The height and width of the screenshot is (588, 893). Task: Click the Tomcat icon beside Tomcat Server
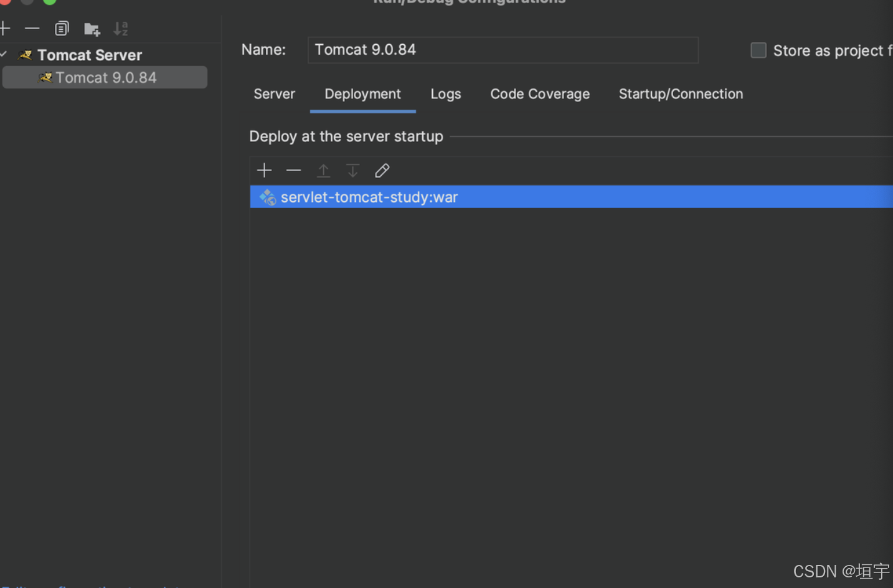(x=26, y=55)
